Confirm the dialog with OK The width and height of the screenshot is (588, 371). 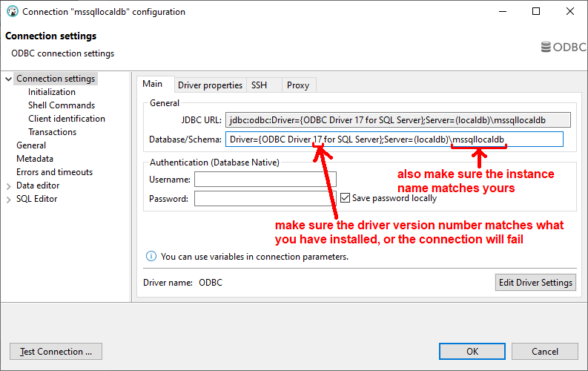tap(472, 352)
